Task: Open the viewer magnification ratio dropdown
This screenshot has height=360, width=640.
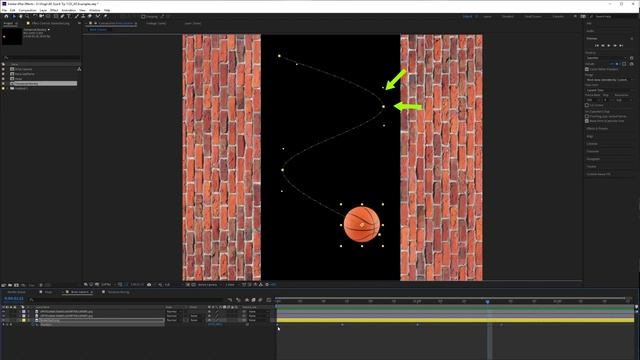Action: [107, 284]
